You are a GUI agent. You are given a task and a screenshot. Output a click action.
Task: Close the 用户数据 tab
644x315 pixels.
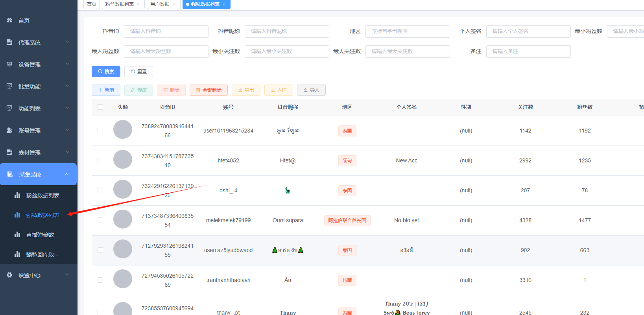(174, 4)
